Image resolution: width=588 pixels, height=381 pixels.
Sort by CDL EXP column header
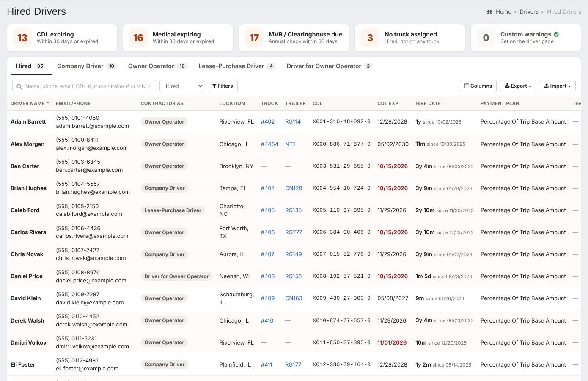pyautogui.click(x=388, y=103)
